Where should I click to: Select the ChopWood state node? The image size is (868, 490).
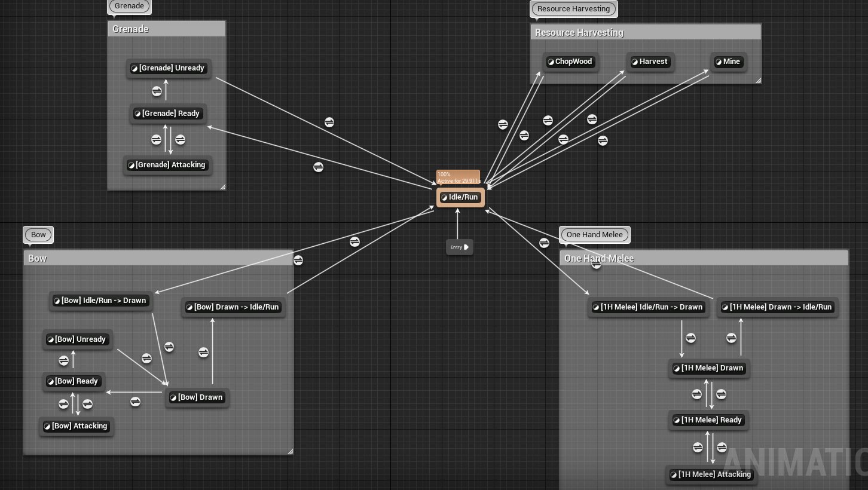click(570, 62)
